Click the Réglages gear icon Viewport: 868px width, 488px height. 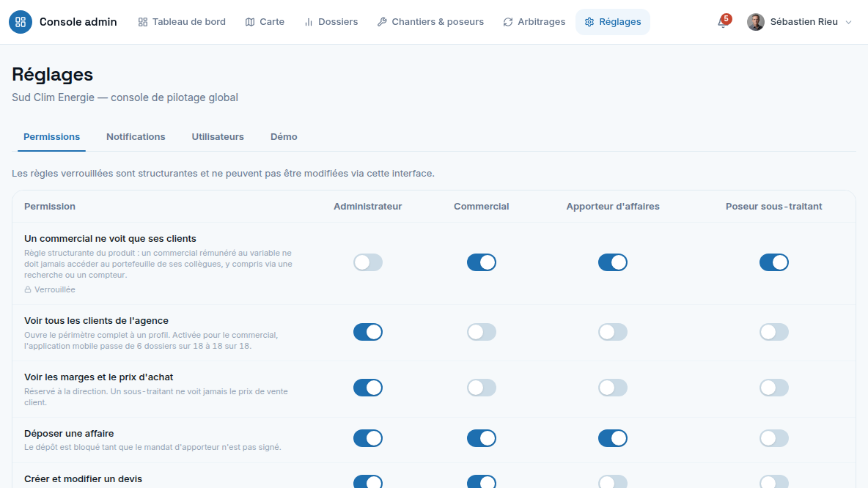(x=589, y=22)
